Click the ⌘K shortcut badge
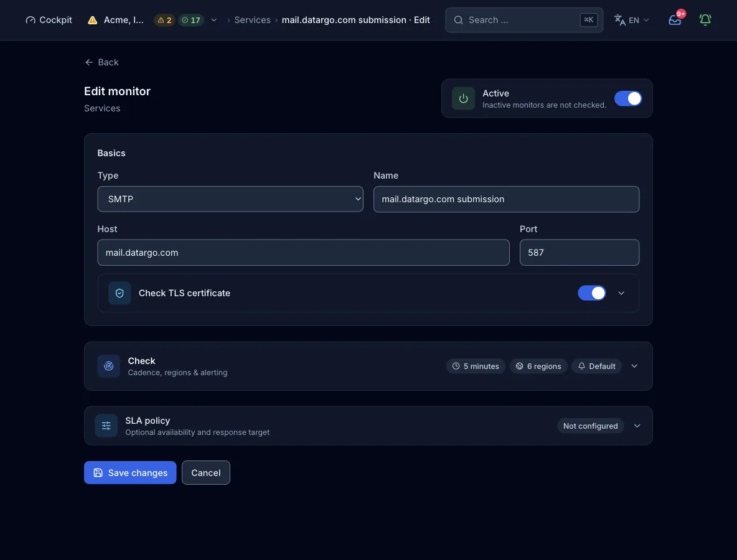 pyautogui.click(x=588, y=20)
